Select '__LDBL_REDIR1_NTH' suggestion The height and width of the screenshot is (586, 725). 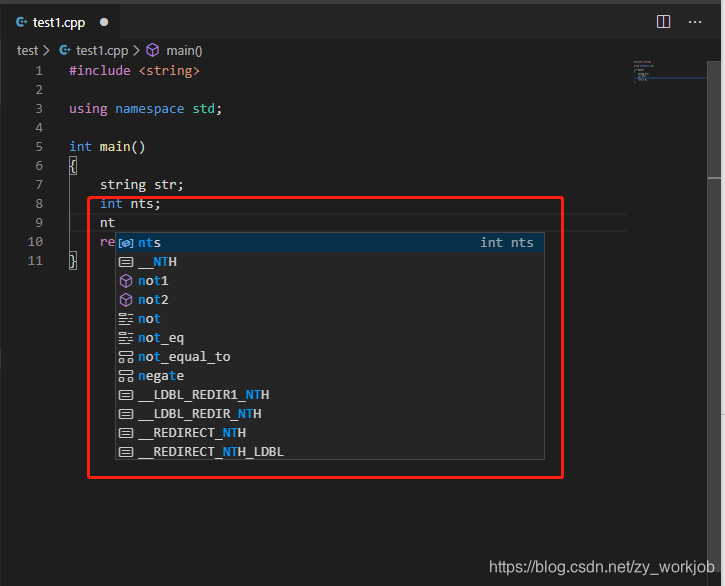coord(329,395)
